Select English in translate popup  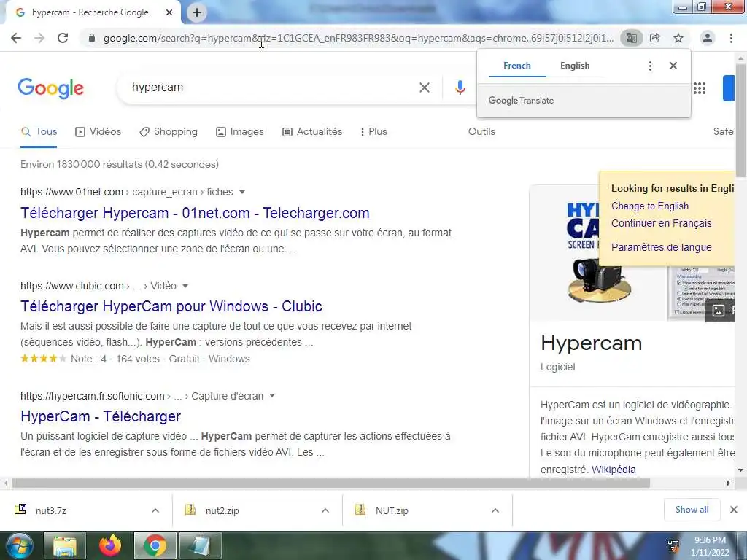tap(575, 66)
